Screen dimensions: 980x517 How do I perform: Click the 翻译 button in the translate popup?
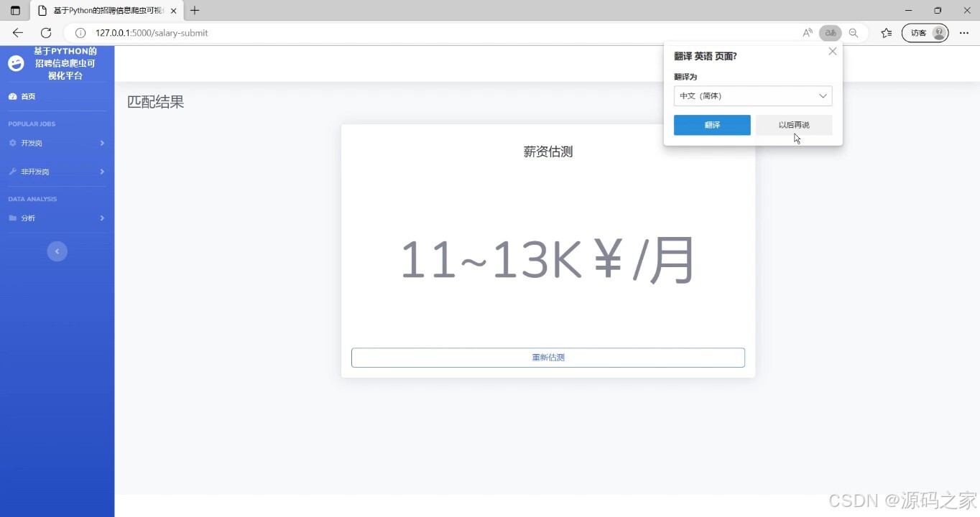pos(711,125)
